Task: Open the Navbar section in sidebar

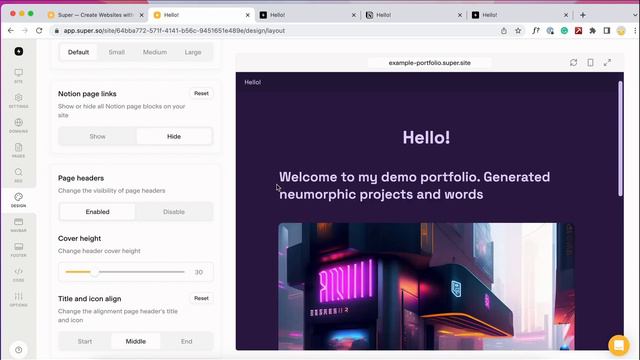Action: (x=18, y=225)
